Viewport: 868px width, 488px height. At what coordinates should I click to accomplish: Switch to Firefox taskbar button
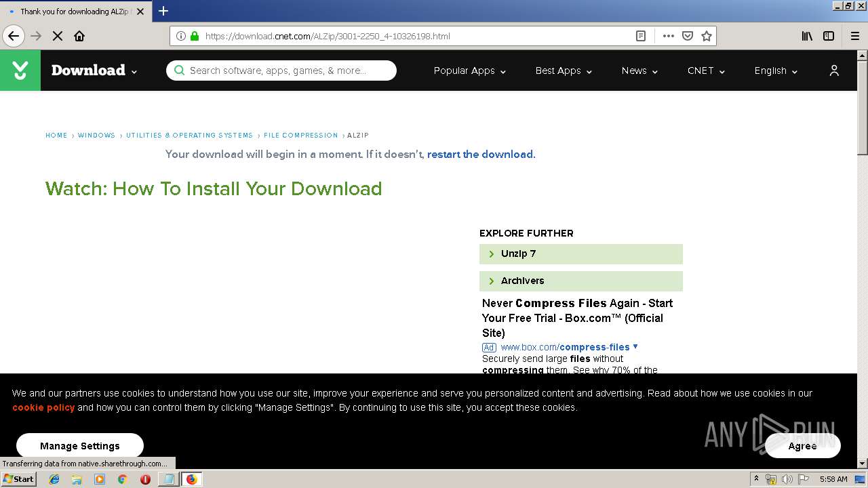coord(191,479)
